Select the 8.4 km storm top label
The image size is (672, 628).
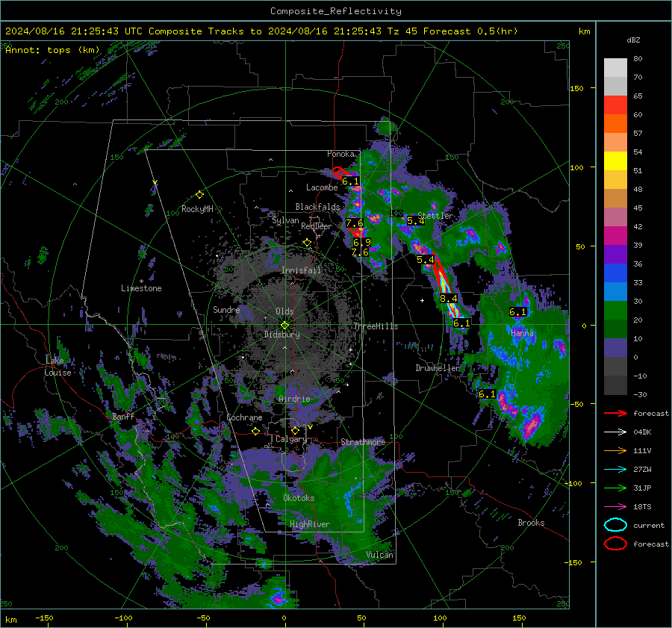click(448, 299)
